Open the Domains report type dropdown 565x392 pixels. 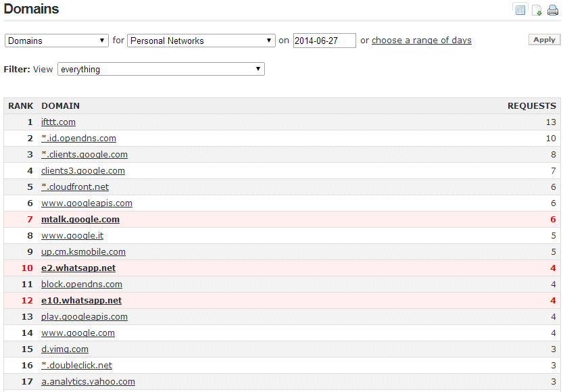[57, 41]
